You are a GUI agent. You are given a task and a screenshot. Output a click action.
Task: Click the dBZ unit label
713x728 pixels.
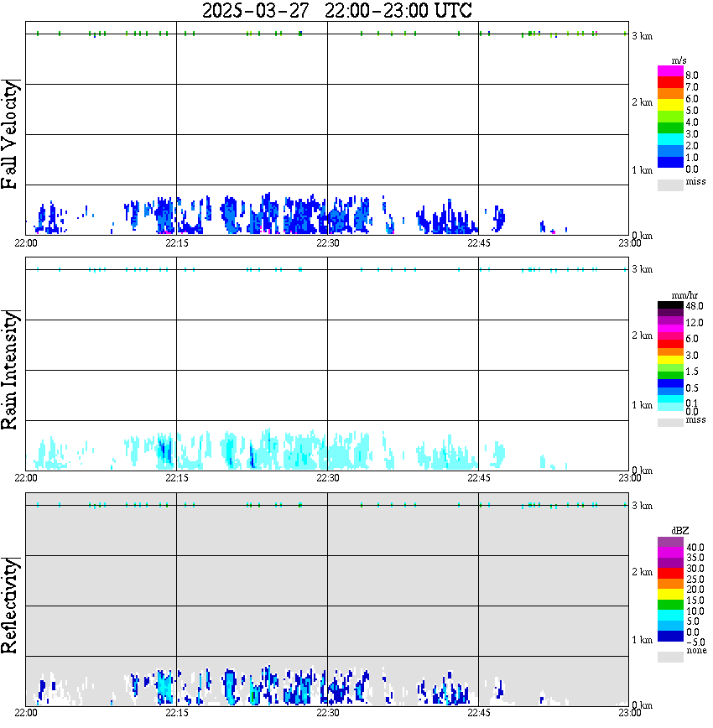pyautogui.click(x=680, y=531)
